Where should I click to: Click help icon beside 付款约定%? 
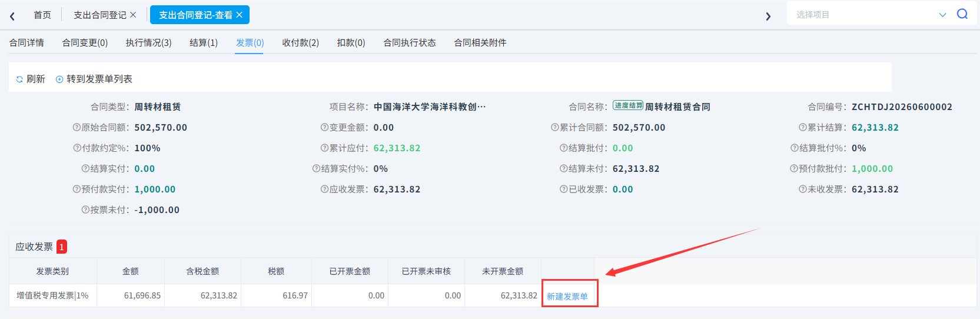coord(77,148)
